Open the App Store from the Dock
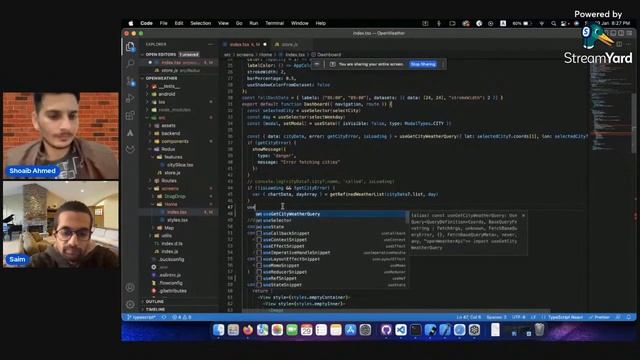This screenshot has height=360, width=640. [x=351, y=330]
